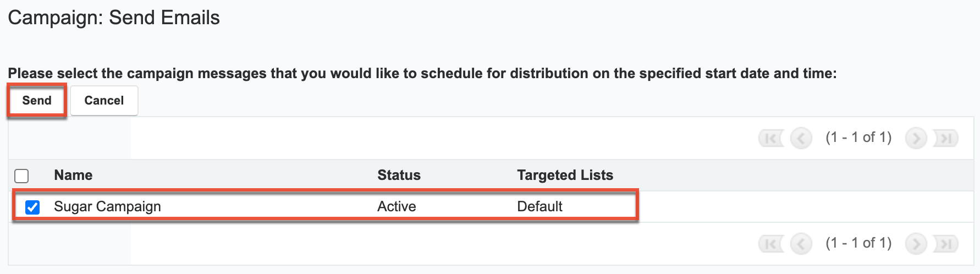Click next page arrow in top pagination
This screenshot has width=980, height=274.
(x=916, y=138)
